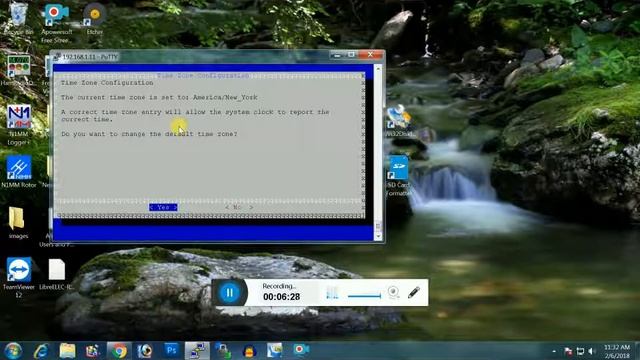Adjust the recording volume slider
Screen dimensions: 640x360
(x=364, y=296)
